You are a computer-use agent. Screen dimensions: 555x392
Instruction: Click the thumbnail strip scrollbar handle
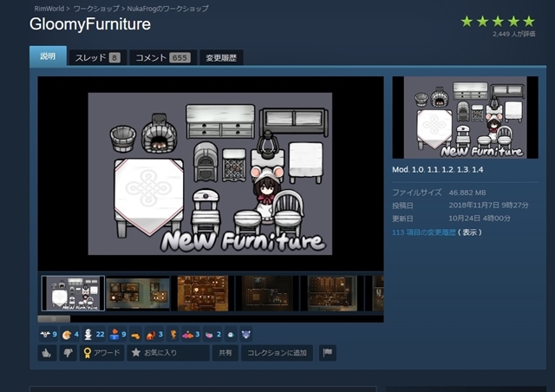point(54,319)
